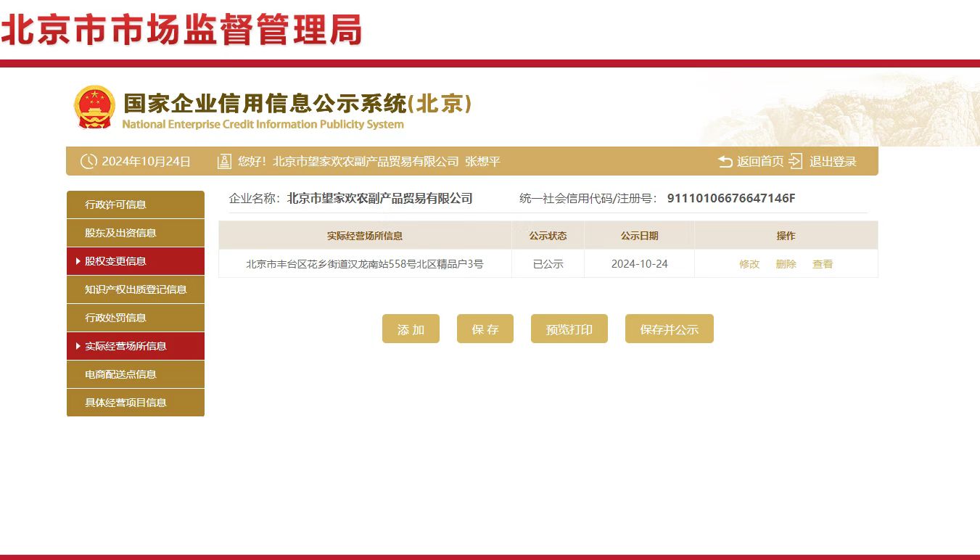The height and width of the screenshot is (560, 980).
Task: Click 修改 for the business location row
Action: pos(749,264)
